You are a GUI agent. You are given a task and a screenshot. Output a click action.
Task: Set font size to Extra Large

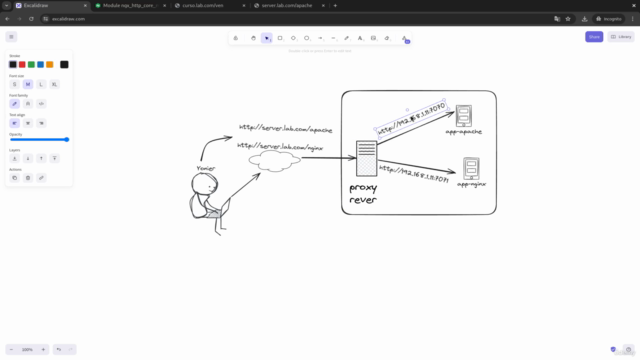54,84
